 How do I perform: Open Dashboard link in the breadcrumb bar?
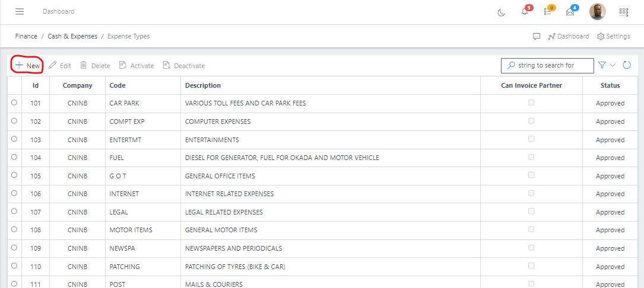[569, 37]
